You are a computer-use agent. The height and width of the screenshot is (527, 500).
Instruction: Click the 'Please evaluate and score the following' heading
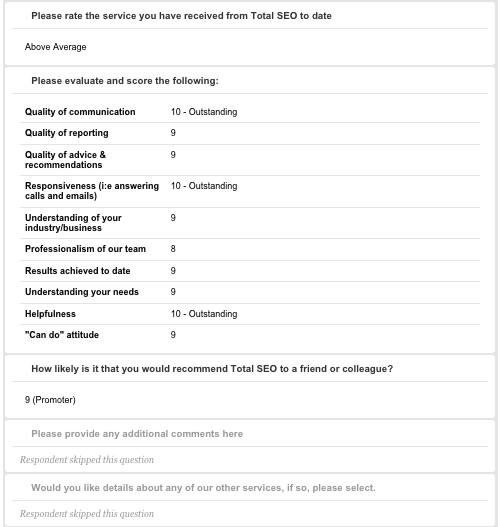[x=125, y=81]
